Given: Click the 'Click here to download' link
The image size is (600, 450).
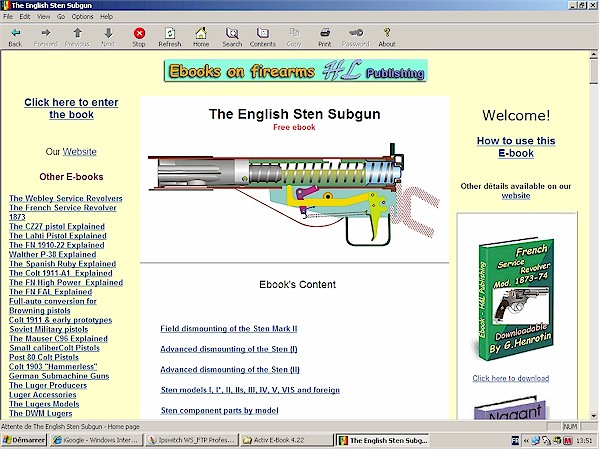Looking at the screenshot, I should coord(511,378).
